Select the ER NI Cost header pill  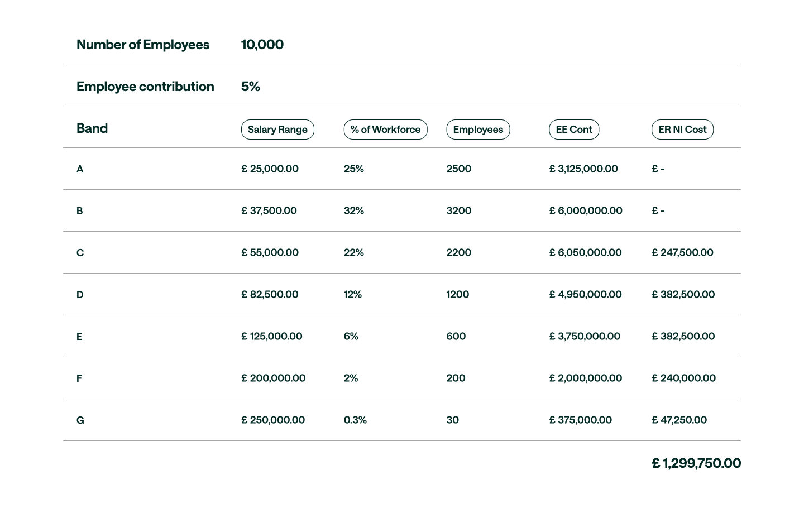coord(682,130)
